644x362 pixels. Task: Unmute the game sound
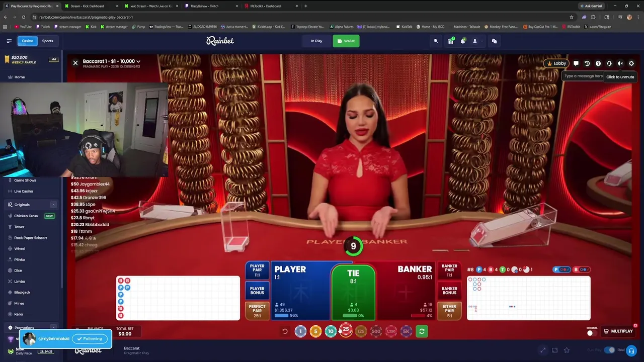620,63
